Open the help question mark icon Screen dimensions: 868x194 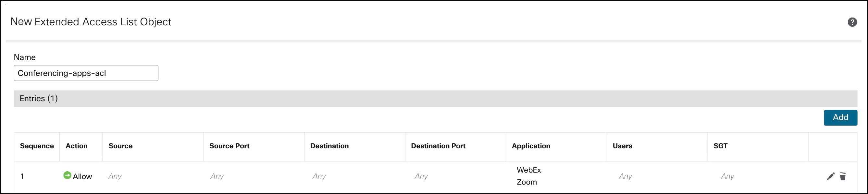852,22
